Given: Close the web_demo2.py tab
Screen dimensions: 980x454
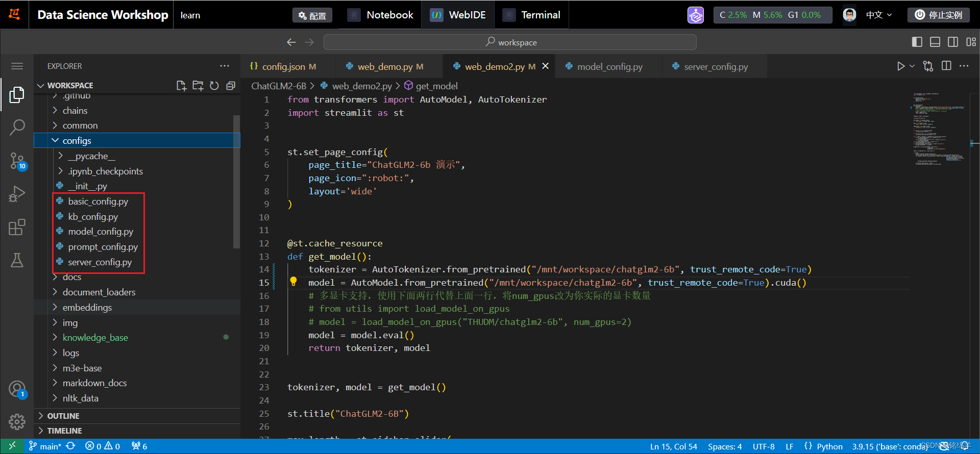Looking at the screenshot, I should click(545, 66).
